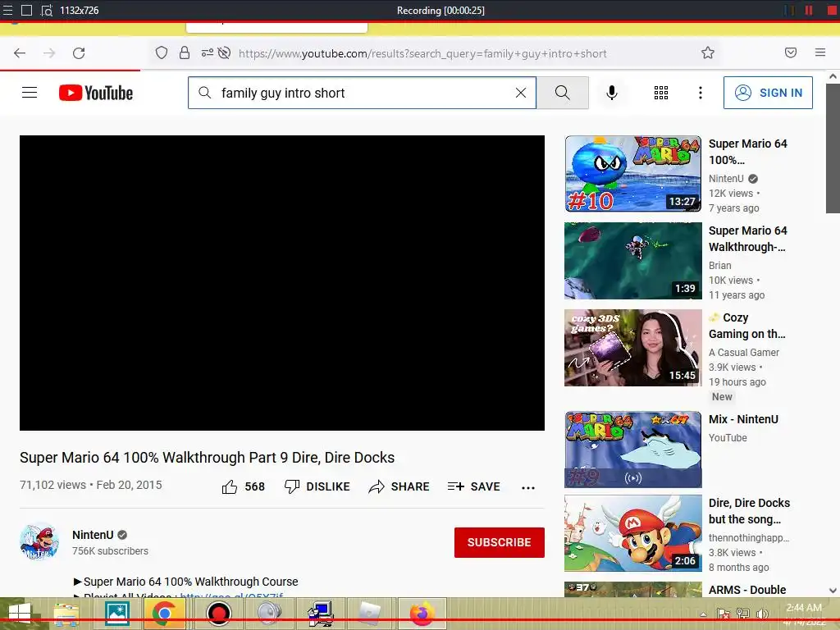Open the cozy 3DS games thumbnail

632,348
